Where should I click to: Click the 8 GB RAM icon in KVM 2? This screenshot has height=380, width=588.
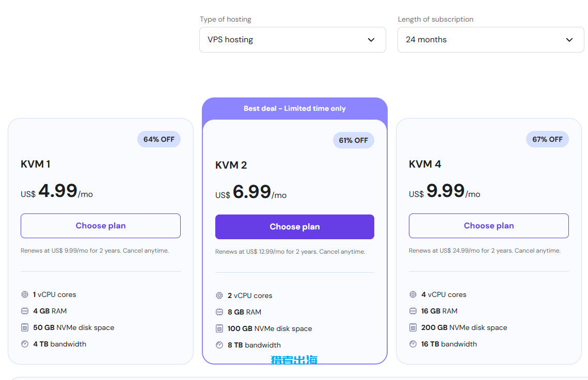pos(219,312)
